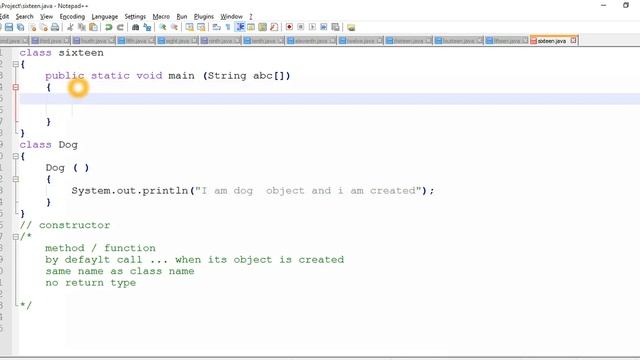The image size is (640, 360).
Task: Click the Copy toolbar icon
Action: 82,27
